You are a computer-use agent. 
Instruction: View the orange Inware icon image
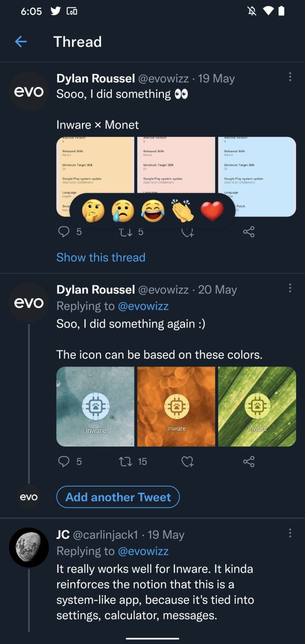[176, 406]
